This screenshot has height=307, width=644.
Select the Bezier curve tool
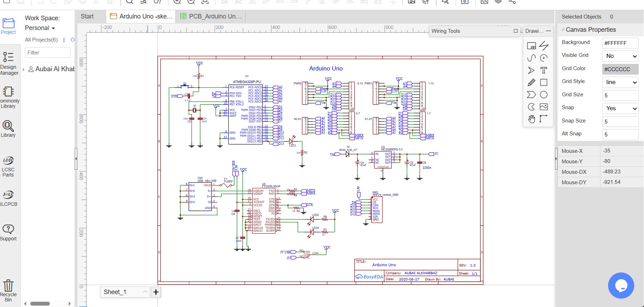point(531,58)
